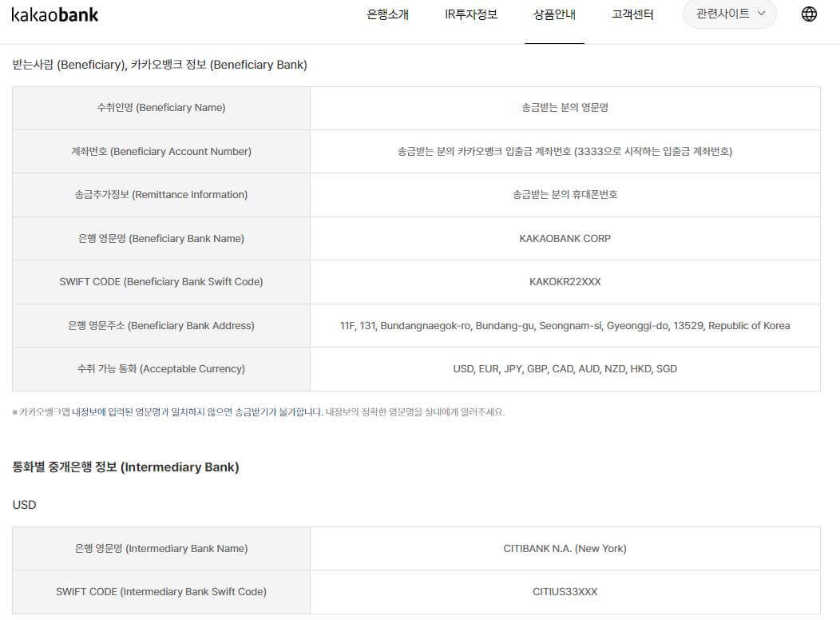Click the CITIUS33XXX swift code value
This screenshot has width=840, height=620.
(565, 592)
